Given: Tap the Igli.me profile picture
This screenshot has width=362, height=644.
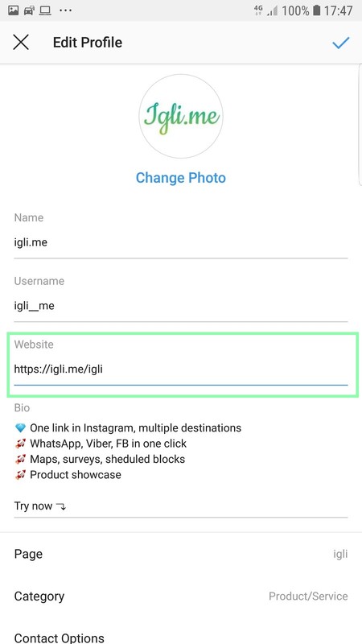Looking at the screenshot, I should pos(180,116).
